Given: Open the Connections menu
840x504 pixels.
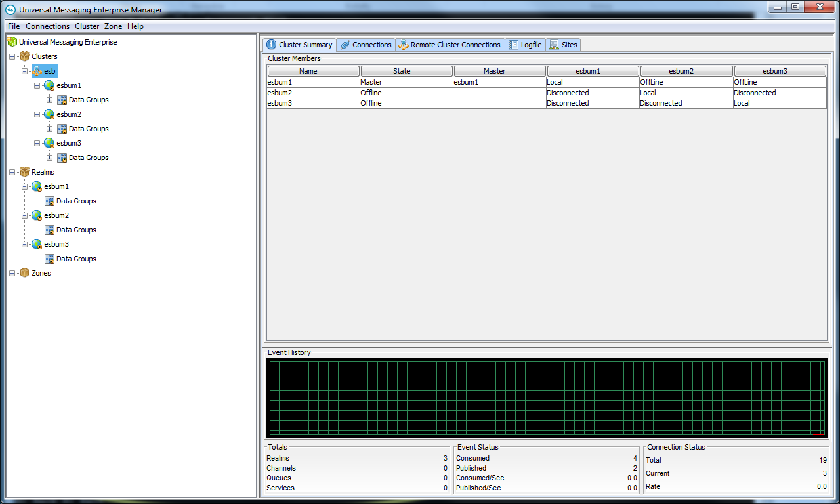Looking at the screenshot, I should tap(47, 26).
